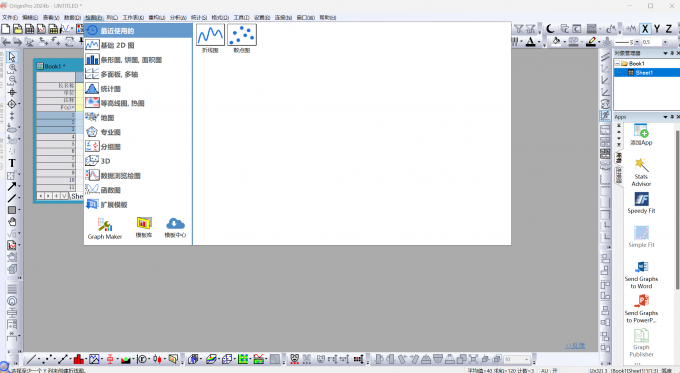Viewport: 680px width, 373px height.
Task: Select the Text tool in the left toolbar
Action: click(12, 163)
